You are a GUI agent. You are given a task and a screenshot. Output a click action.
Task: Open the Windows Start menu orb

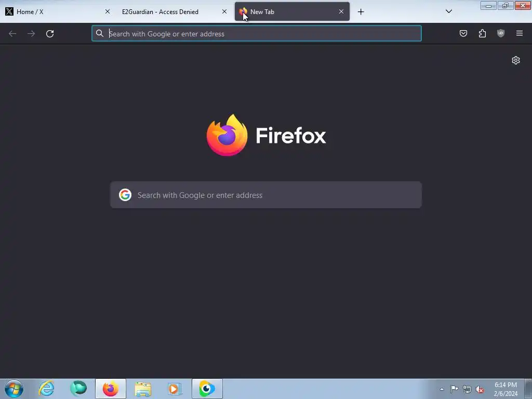(x=14, y=389)
